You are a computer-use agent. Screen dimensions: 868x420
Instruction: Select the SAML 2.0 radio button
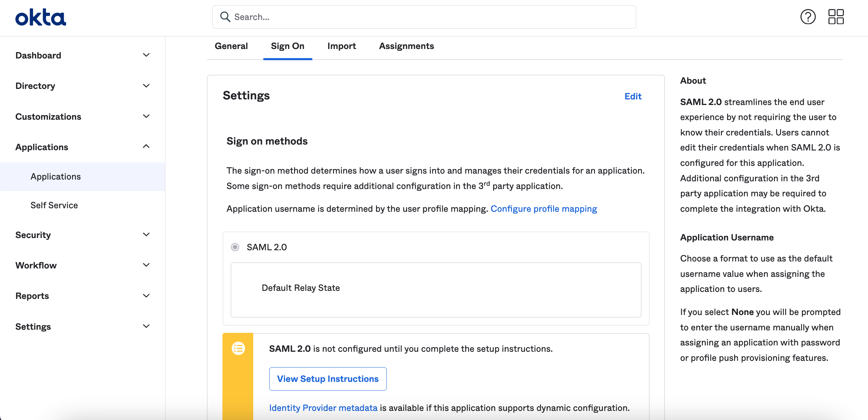click(x=235, y=247)
